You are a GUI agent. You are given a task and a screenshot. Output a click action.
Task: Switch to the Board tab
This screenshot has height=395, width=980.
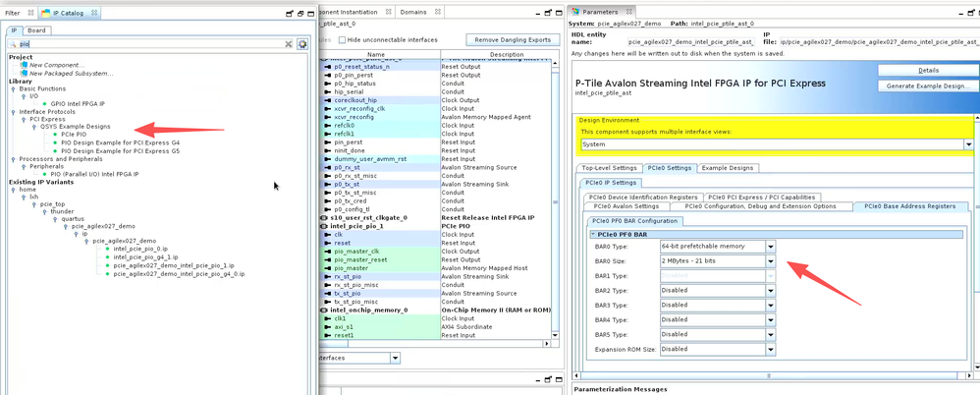pyautogui.click(x=36, y=30)
